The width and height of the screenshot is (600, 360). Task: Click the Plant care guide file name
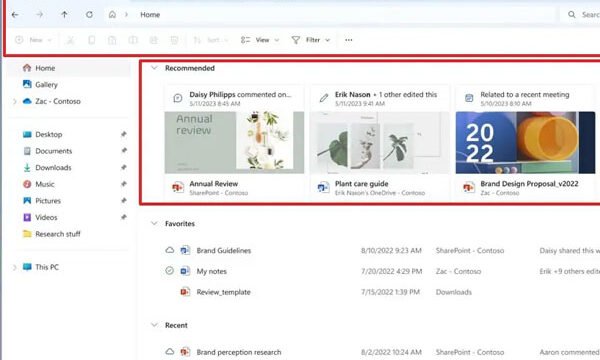pyautogui.click(x=362, y=184)
